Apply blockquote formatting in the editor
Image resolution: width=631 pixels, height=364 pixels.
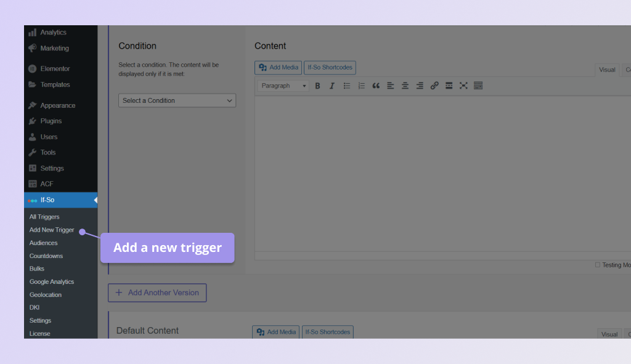[x=376, y=86]
